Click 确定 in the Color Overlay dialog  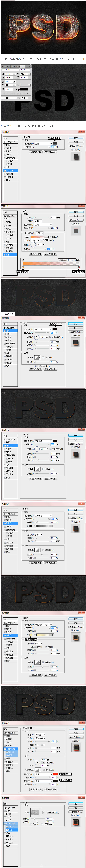76,138
